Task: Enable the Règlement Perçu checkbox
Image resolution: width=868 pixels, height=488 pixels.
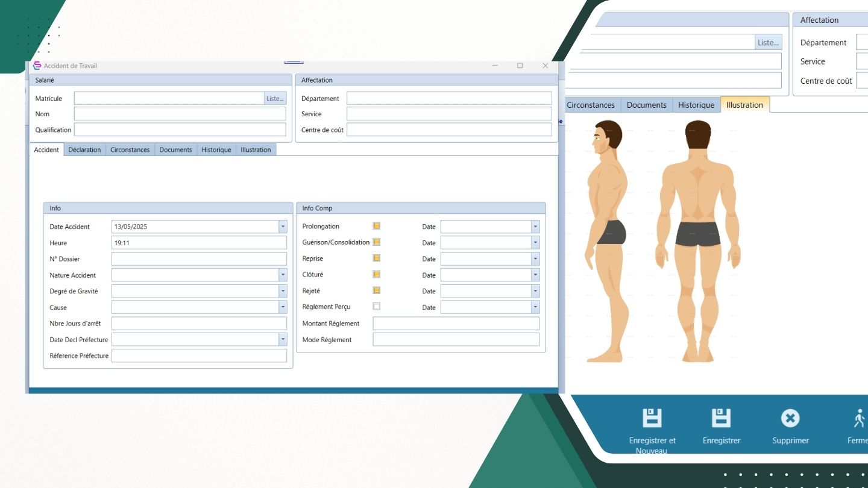Action: (x=377, y=307)
